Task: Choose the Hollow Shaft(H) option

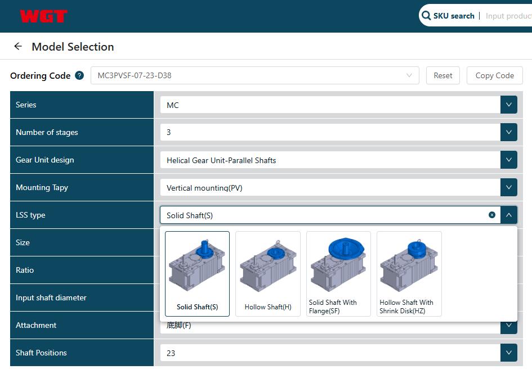Action: (268, 273)
